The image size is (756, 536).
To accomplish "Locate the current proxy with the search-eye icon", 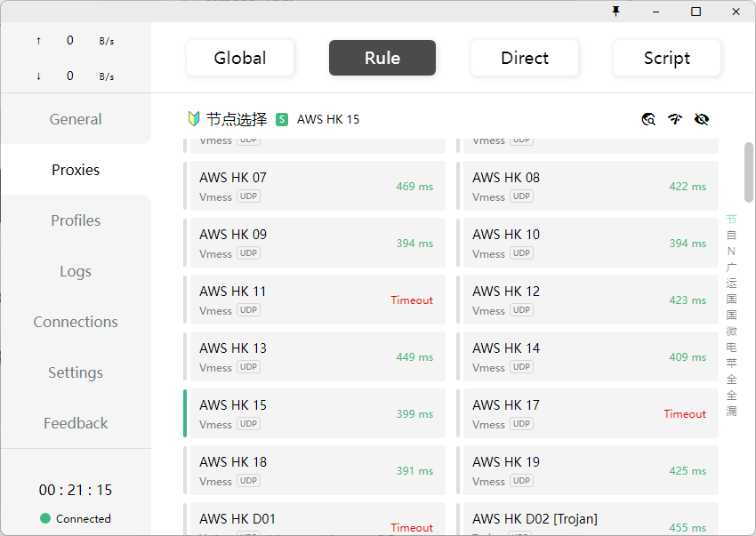I will [648, 119].
